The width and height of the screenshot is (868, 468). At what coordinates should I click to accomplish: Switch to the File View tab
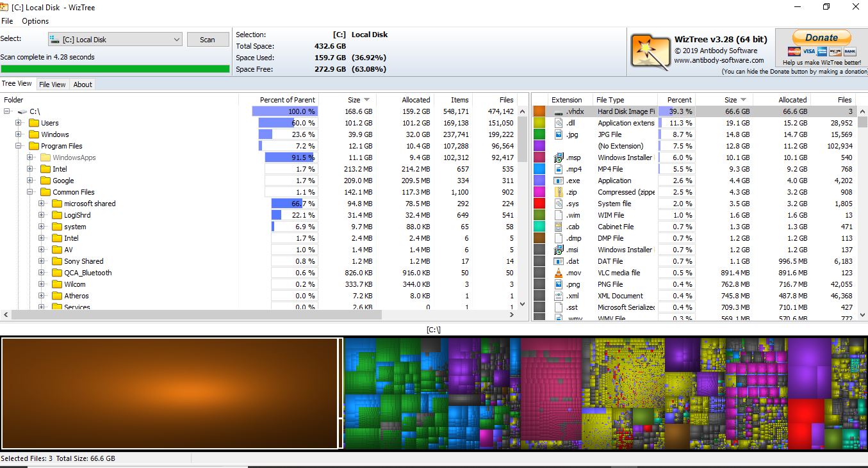click(52, 85)
